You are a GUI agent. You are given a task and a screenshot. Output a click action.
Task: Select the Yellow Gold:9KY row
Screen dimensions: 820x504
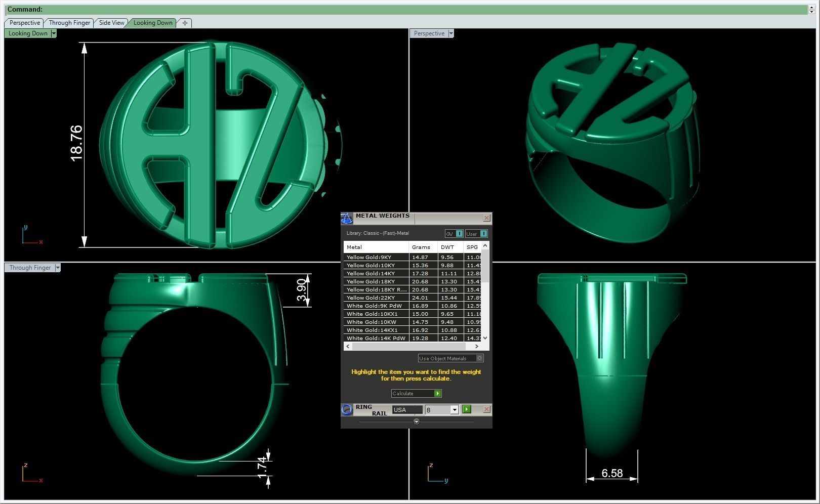coord(413,257)
